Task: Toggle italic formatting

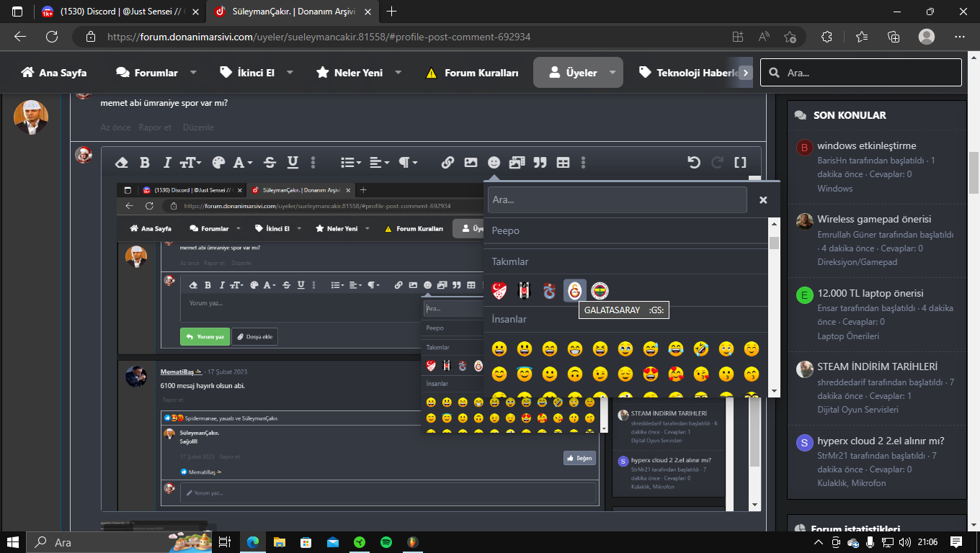Action: (167, 163)
